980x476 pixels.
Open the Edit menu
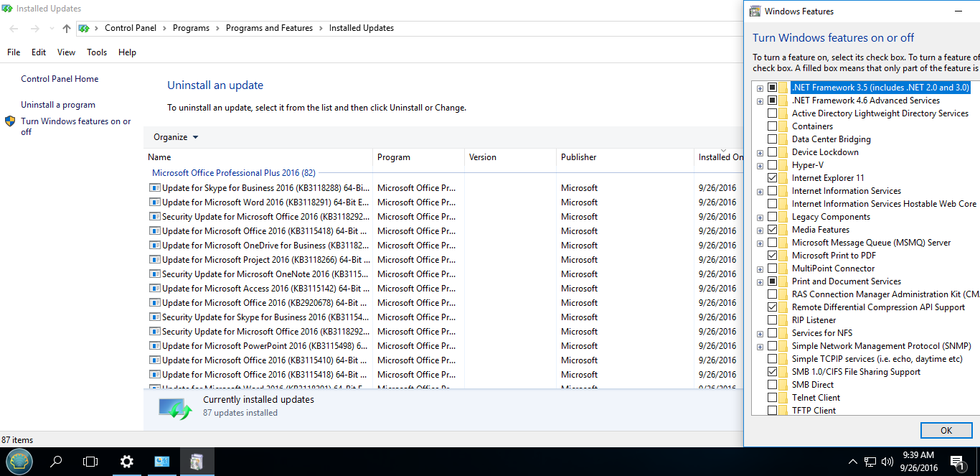pos(39,52)
